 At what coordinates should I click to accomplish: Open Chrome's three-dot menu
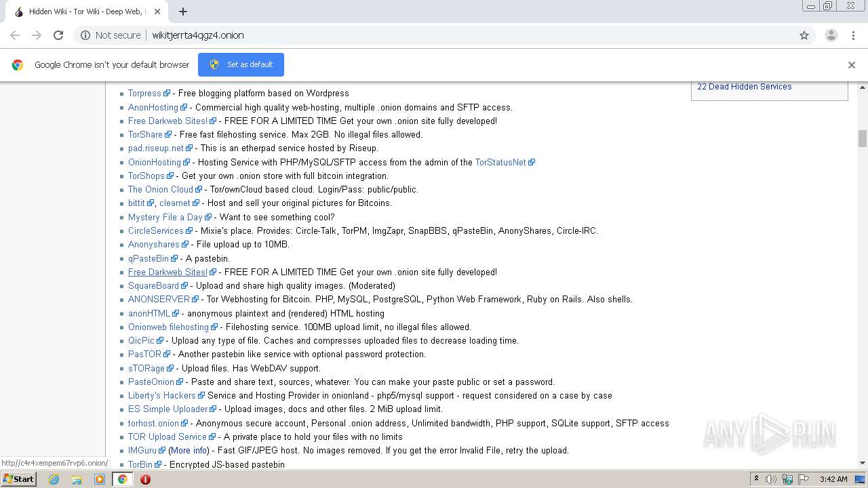coord(853,35)
